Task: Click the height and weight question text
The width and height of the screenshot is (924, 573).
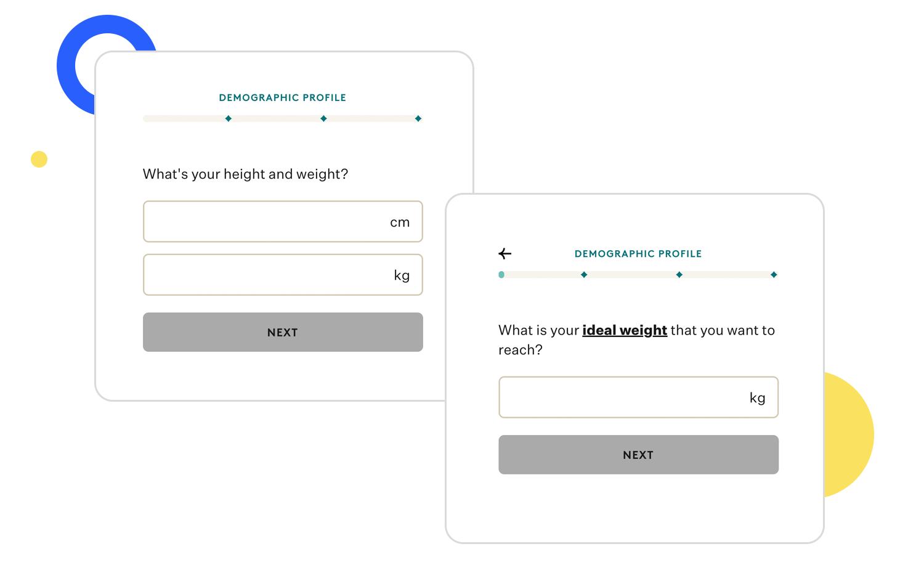Action: pyautogui.click(x=246, y=174)
